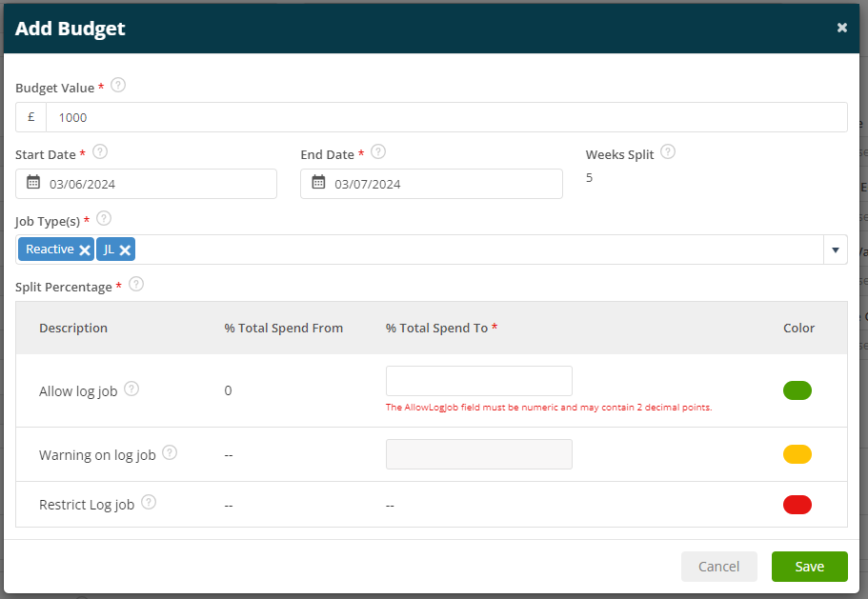Click the £ currency prefix
Image resolution: width=868 pixels, height=599 pixels.
(x=31, y=117)
